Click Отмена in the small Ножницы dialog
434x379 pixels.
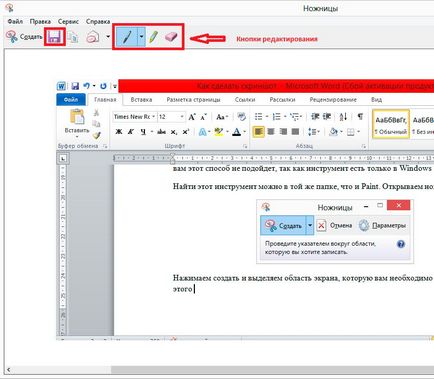point(335,226)
